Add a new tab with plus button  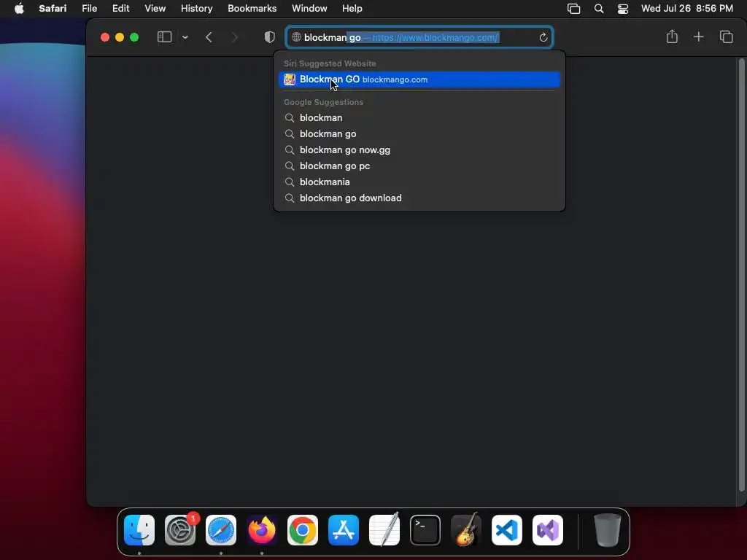698,36
